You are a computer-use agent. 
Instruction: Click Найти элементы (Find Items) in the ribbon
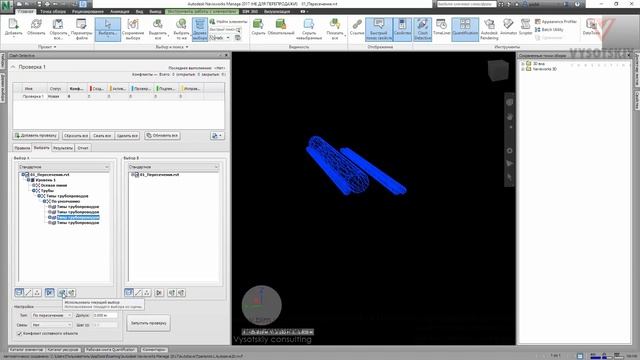coord(229,21)
